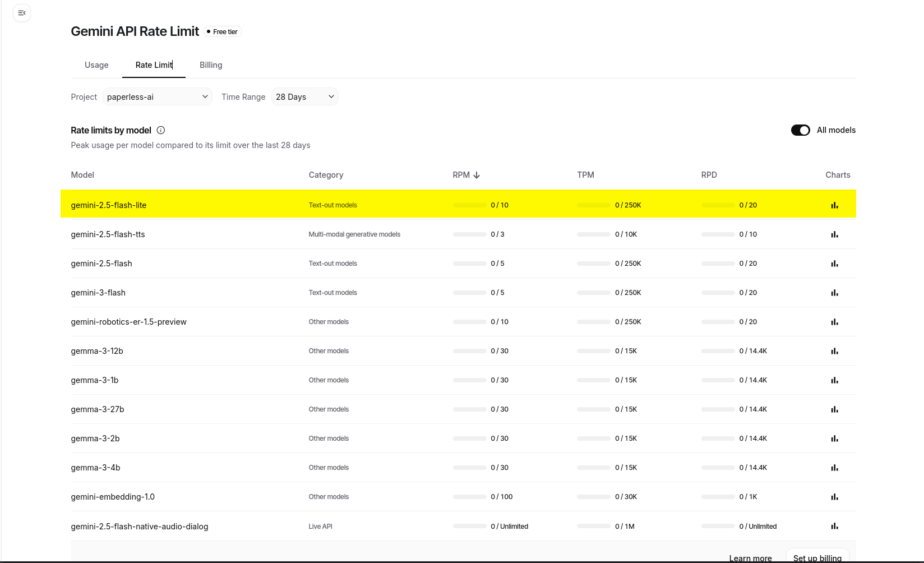Collapse the sidebar menu icon
924x563 pixels.
click(22, 13)
